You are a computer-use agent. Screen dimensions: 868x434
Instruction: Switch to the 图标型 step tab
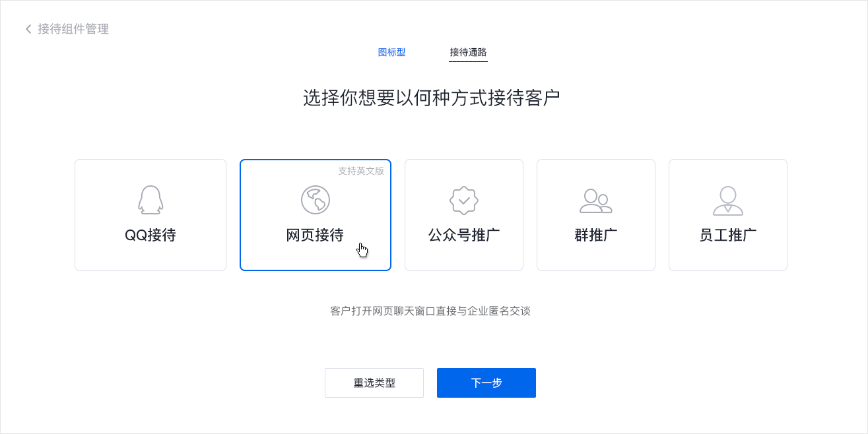(x=391, y=52)
